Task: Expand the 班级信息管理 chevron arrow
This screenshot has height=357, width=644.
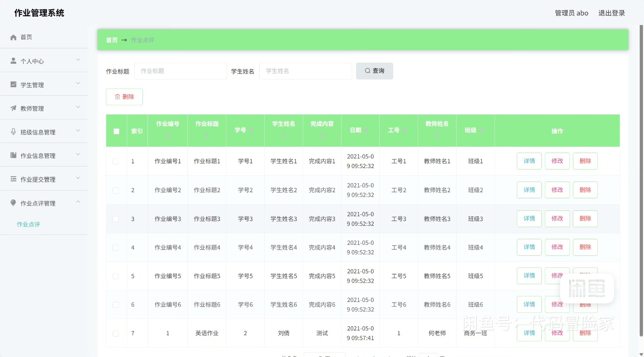Action: pyautogui.click(x=78, y=131)
